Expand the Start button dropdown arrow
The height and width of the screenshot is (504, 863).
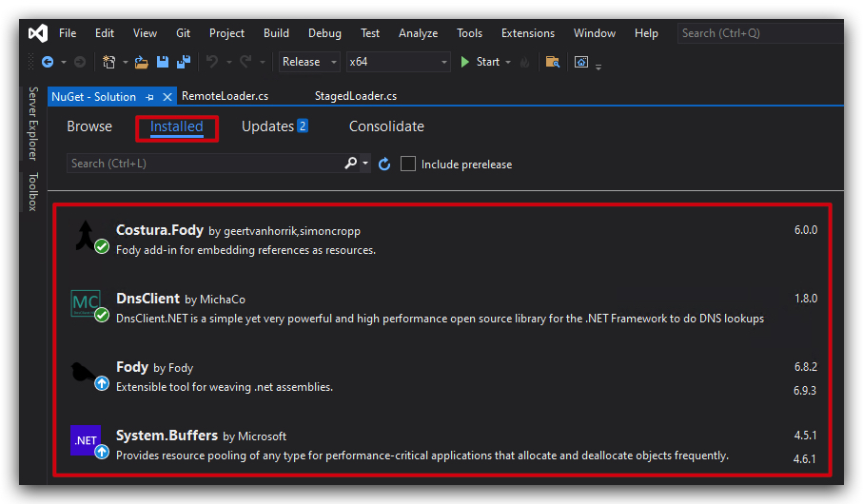pyautogui.click(x=508, y=62)
